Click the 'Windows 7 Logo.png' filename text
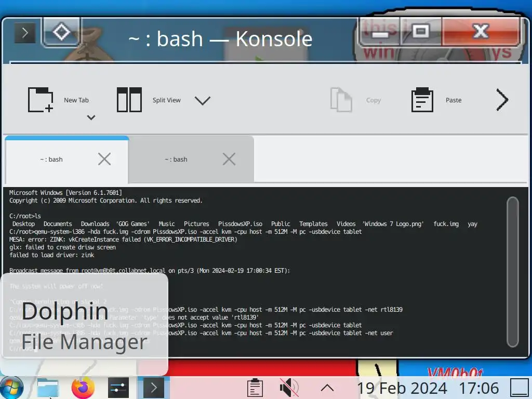 coord(393,224)
